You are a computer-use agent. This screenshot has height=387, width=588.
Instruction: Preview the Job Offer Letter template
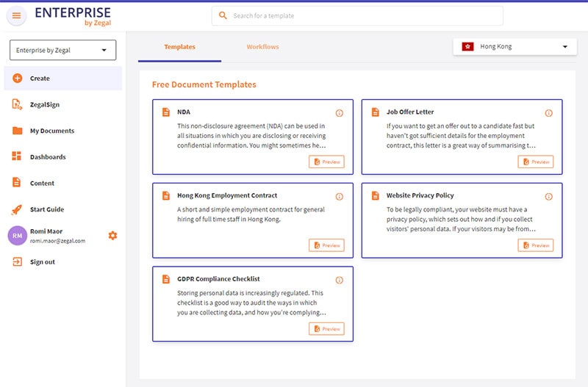coord(536,162)
